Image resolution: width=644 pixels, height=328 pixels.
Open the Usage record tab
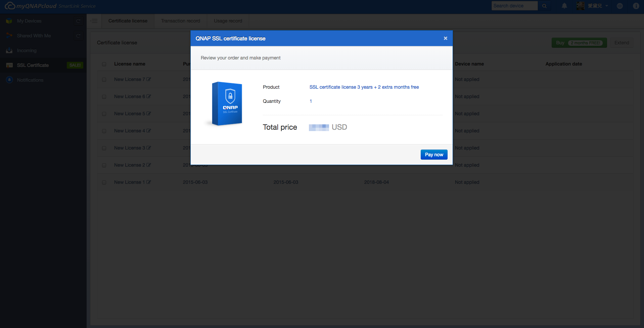tap(228, 21)
